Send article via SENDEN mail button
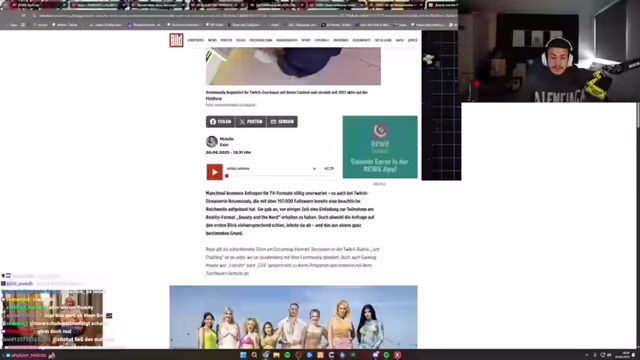The height and width of the screenshot is (360, 640). click(x=282, y=122)
